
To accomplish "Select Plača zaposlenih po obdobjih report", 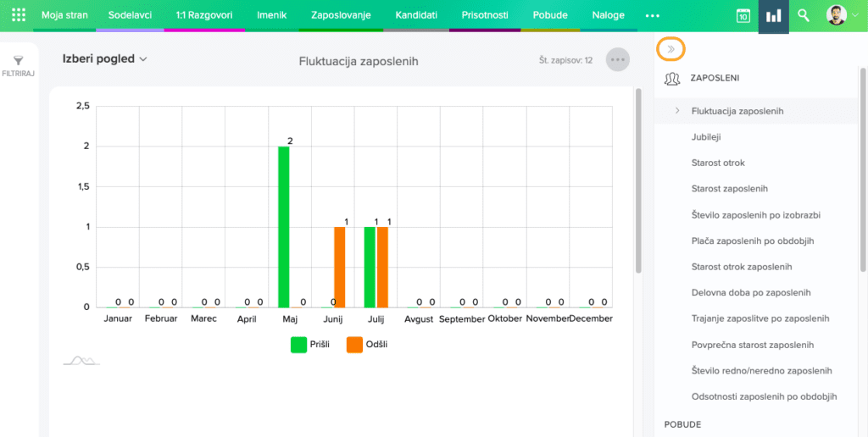I will [x=752, y=241].
